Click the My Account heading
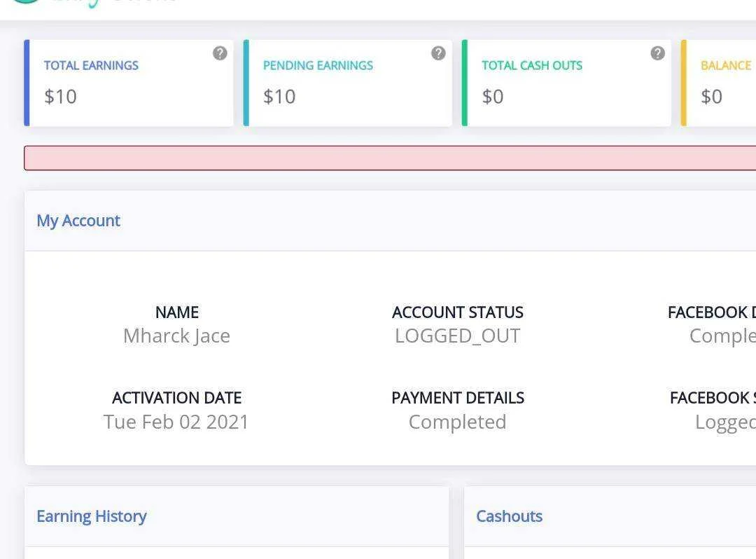The width and height of the screenshot is (756, 559). tap(78, 221)
